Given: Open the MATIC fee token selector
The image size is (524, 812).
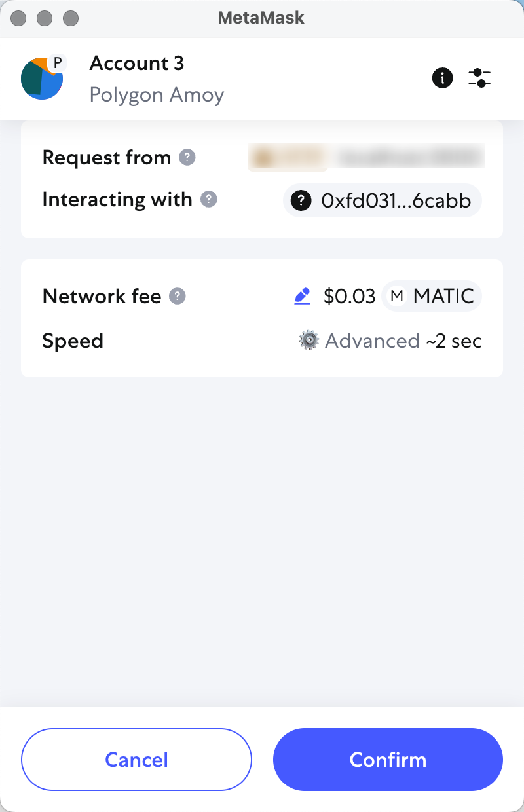Looking at the screenshot, I should click(432, 297).
